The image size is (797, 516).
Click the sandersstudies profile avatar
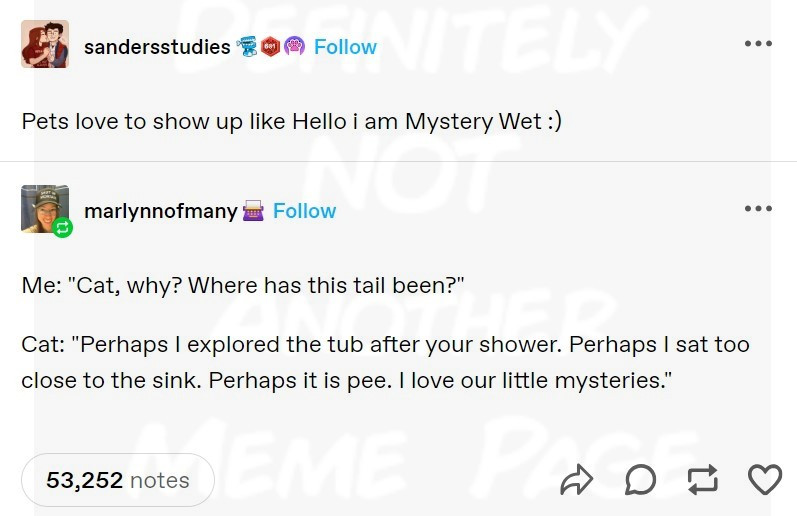(45, 44)
